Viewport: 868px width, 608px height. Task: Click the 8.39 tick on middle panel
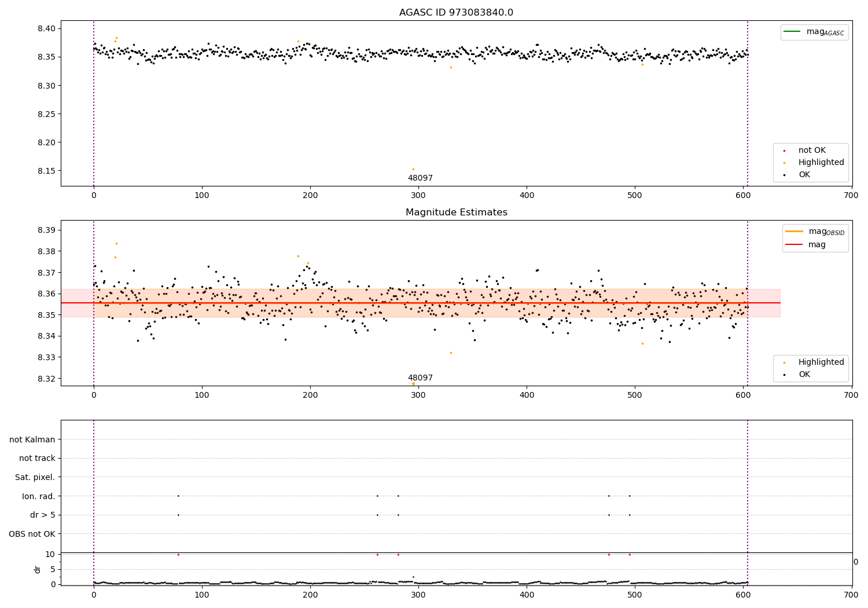pos(47,230)
